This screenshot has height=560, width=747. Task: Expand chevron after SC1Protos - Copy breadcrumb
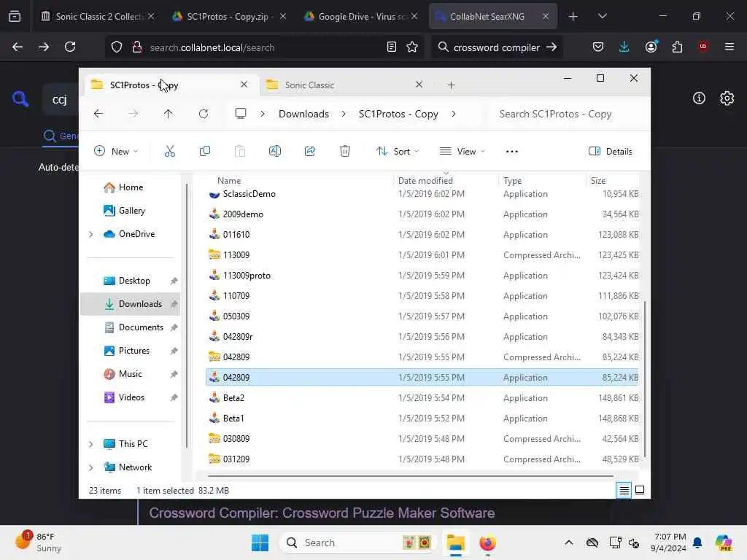point(454,114)
